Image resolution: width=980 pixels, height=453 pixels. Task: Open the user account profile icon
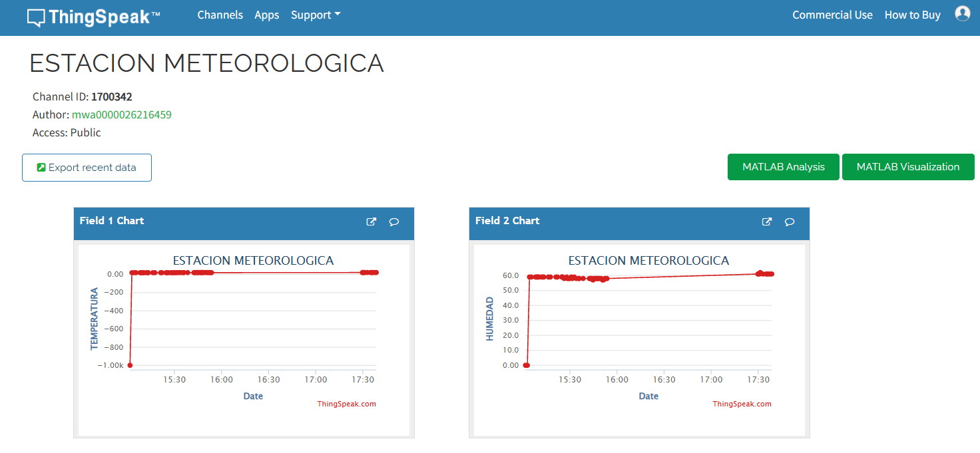coord(962,13)
